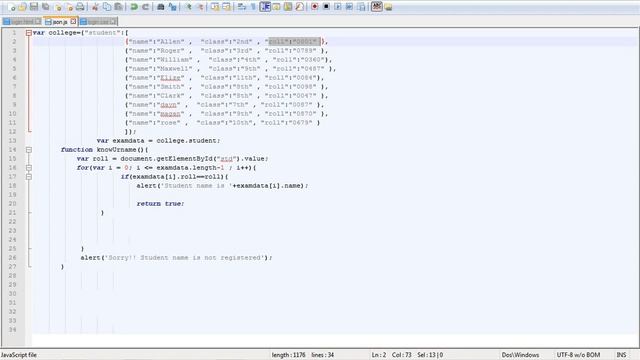This screenshot has width=640, height=360.
Task: Click the 'Sorry!! Student name is not registered' alert line
Action: tap(176, 258)
